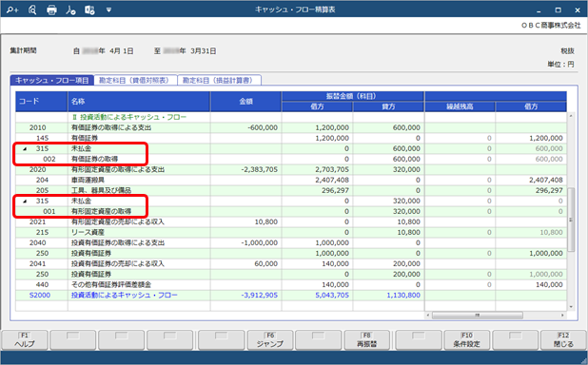Click amount -2,383,705 cell
The image size is (588, 365).
[246, 170]
